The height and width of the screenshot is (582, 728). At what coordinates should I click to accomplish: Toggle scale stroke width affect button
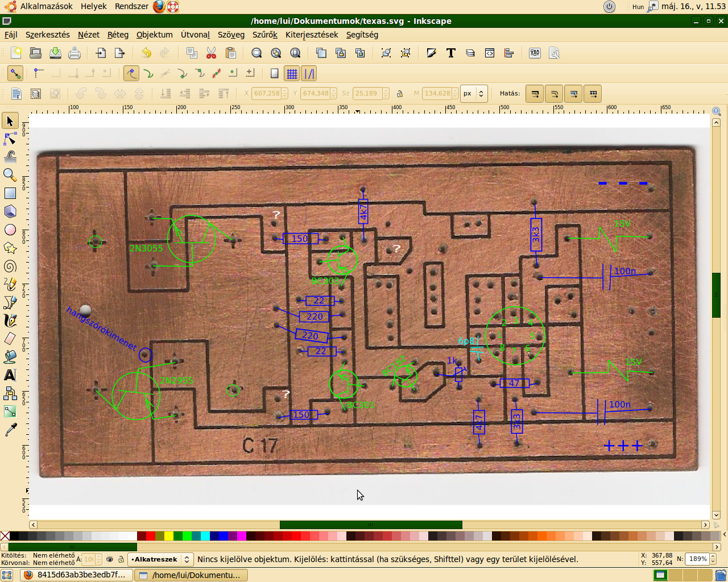(535, 94)
